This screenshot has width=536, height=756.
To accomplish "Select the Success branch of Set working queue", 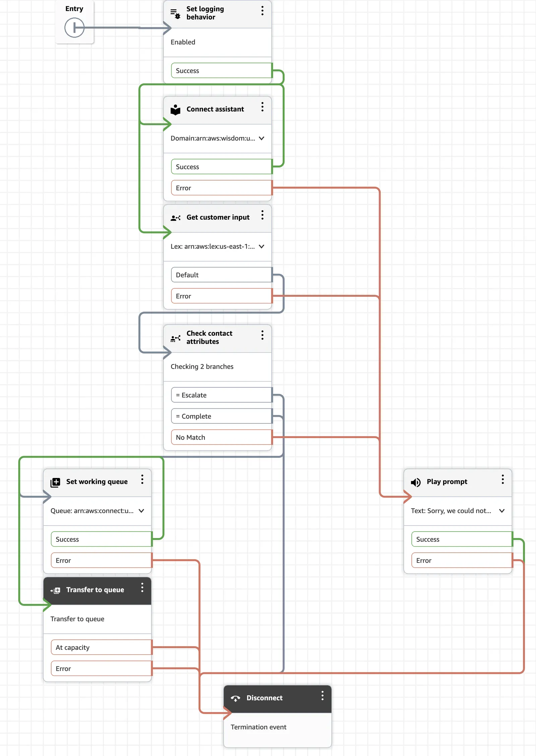I will [102, 539].
